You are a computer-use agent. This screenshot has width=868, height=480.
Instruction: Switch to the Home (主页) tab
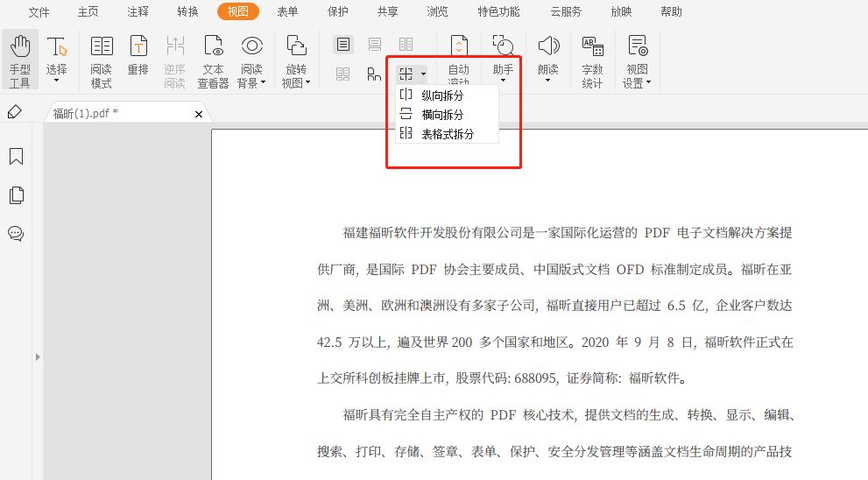[x=88, y=11]
